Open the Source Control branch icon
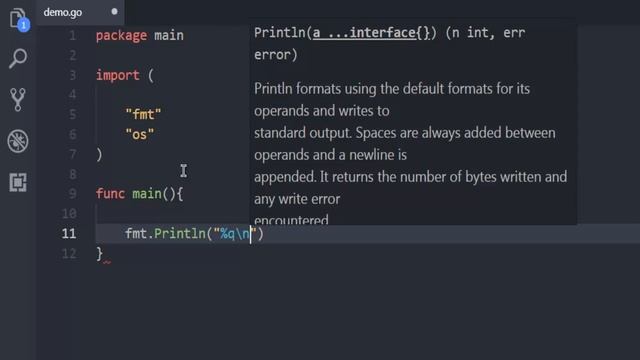The image size is (640, 360). coord(18,100)
